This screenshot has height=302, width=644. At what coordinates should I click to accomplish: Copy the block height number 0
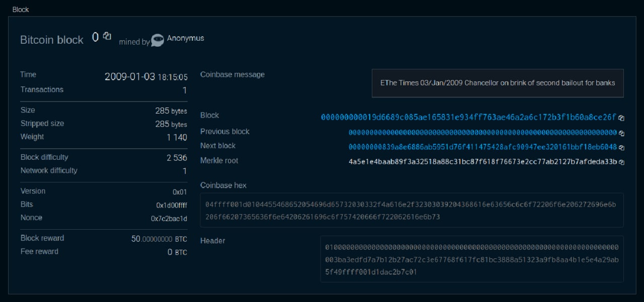click(x=107, y=36)
